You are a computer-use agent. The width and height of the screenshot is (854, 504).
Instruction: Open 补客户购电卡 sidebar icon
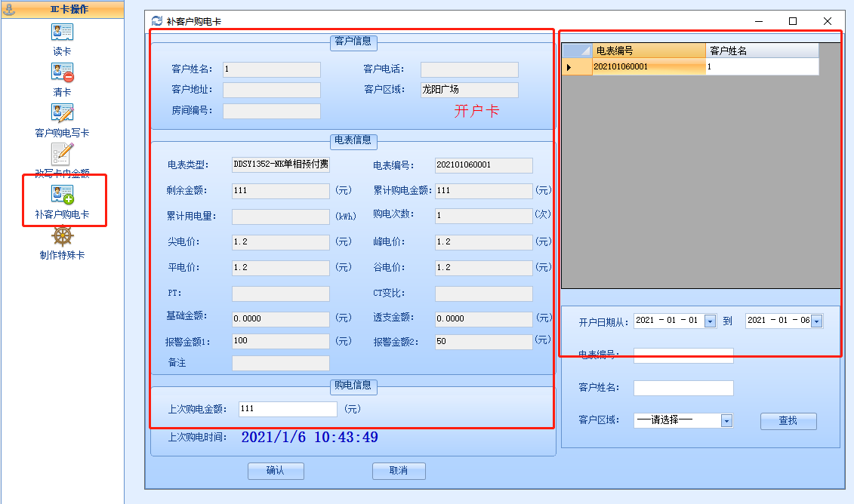pos(62,195)
